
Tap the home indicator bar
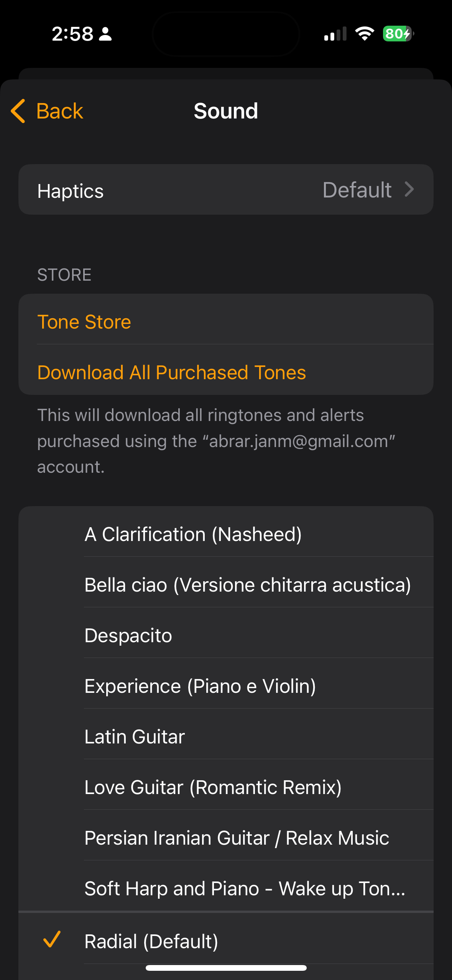[x=226, y=968]
